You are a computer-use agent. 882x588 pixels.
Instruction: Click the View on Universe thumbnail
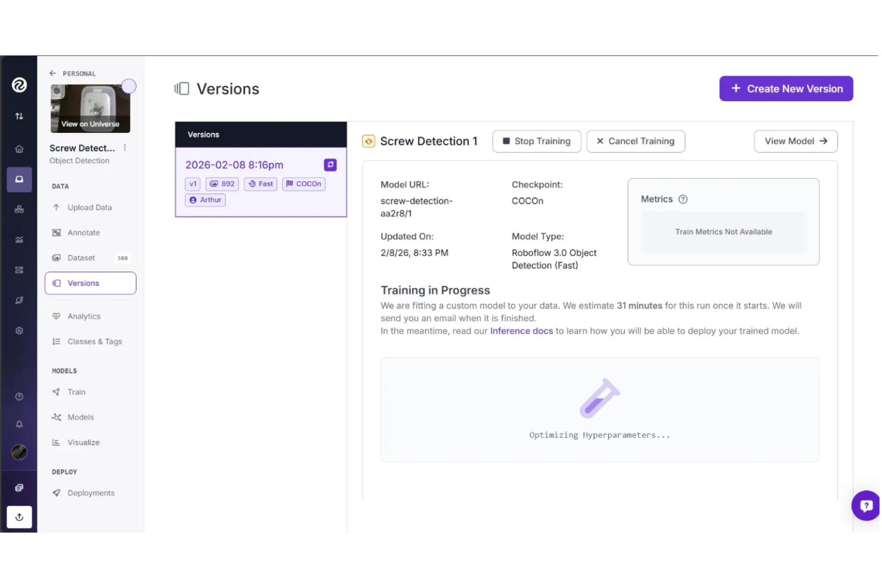coord(89,107)
